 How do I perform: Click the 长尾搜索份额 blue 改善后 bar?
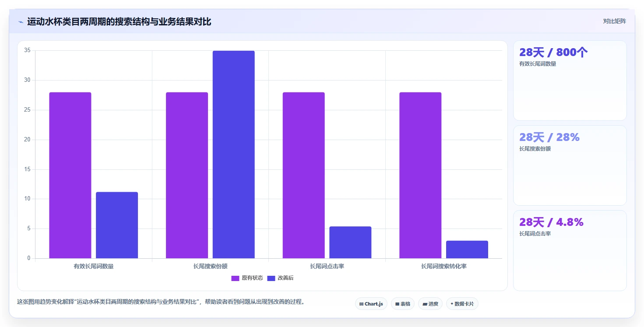[234, 155]
